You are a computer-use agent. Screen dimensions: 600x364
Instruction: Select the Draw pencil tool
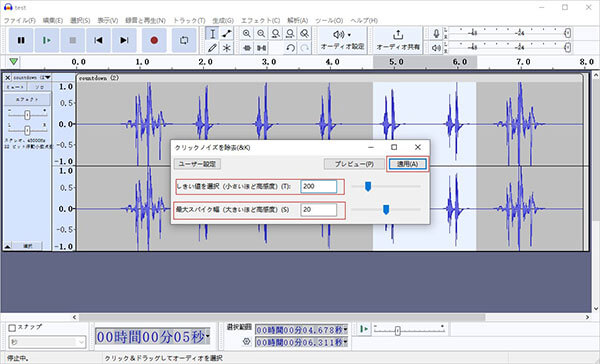click(x=212, y=48)
